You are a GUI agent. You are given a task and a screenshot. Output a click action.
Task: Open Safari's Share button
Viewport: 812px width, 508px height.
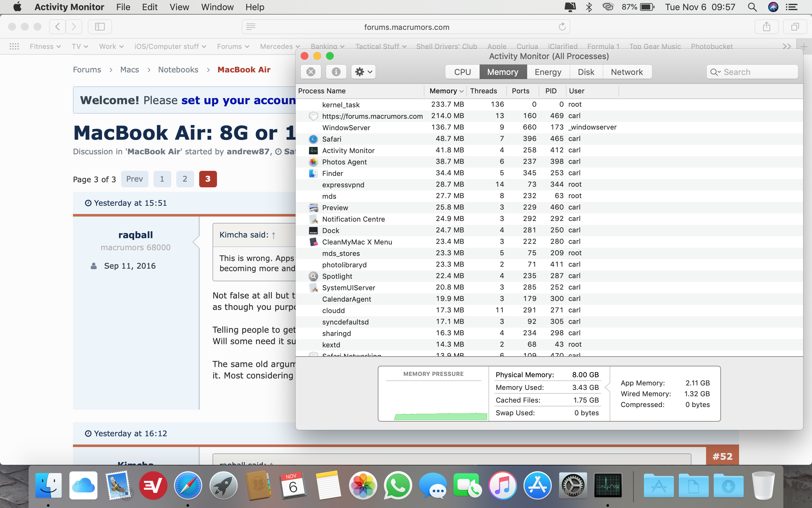766,27
